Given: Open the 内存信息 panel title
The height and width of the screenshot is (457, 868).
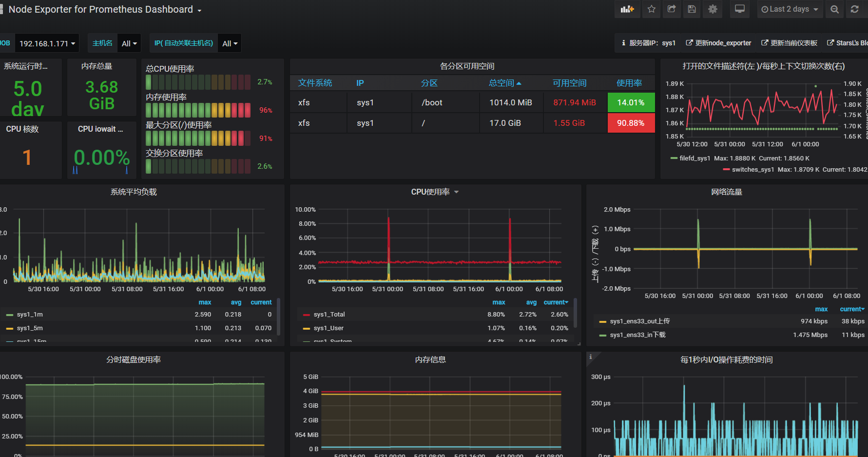Looking at the screenshot, I should point(430,359).
